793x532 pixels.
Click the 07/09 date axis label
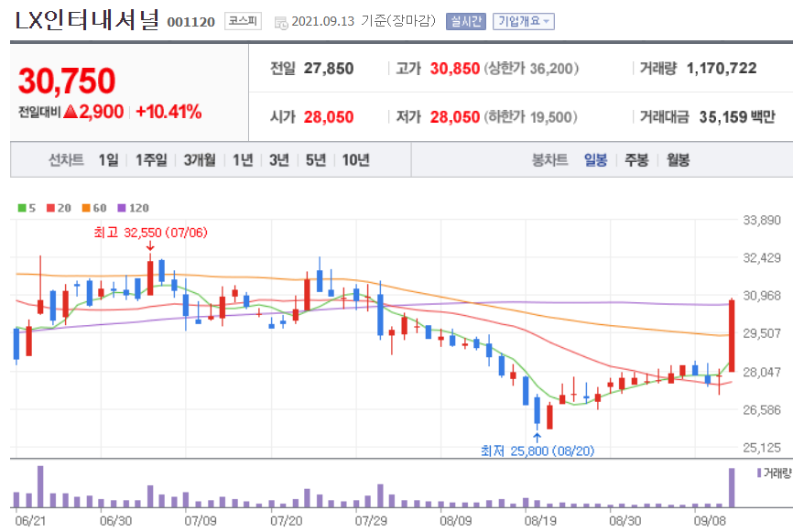(x=200, y=521)
